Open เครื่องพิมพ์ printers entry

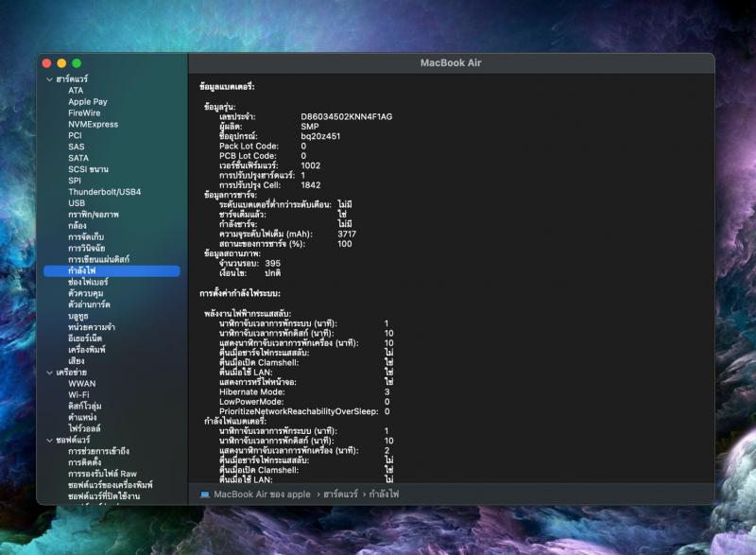click(87, 350)
